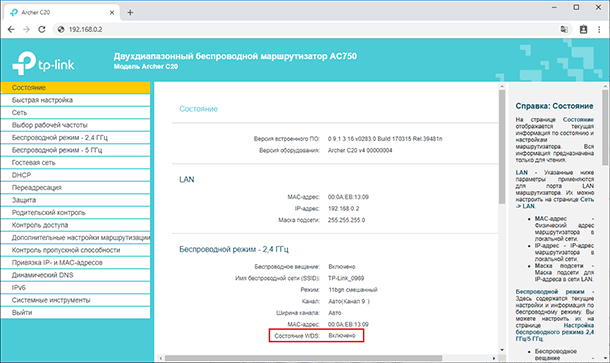Open Контроль пропускной способности menu
The width and height of the screenshot is (610, 363).
coord(75,250)
